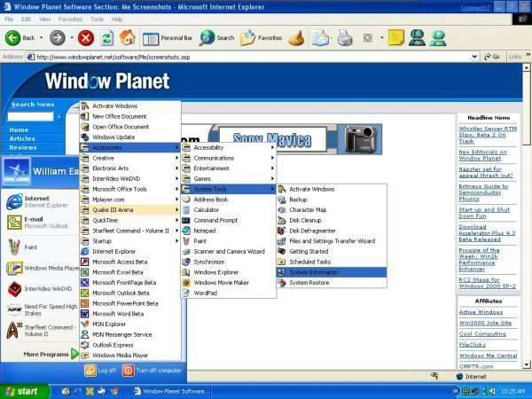Open the Active Windows affiliate link
This screenshot has height=399, width=532.
481,312
